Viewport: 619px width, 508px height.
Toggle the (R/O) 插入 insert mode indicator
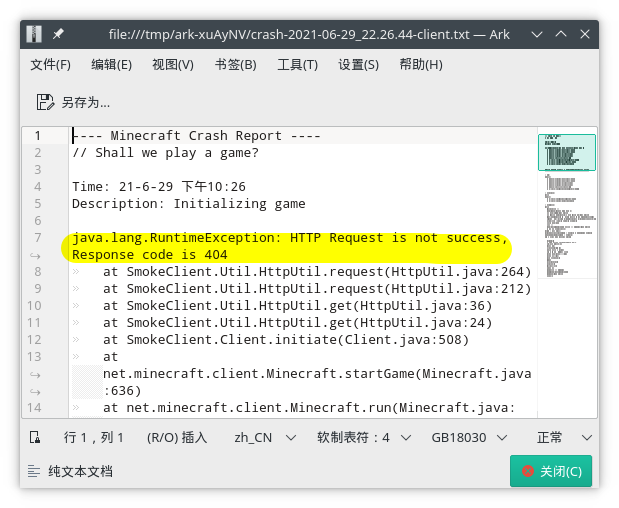[x=176, y=437]
